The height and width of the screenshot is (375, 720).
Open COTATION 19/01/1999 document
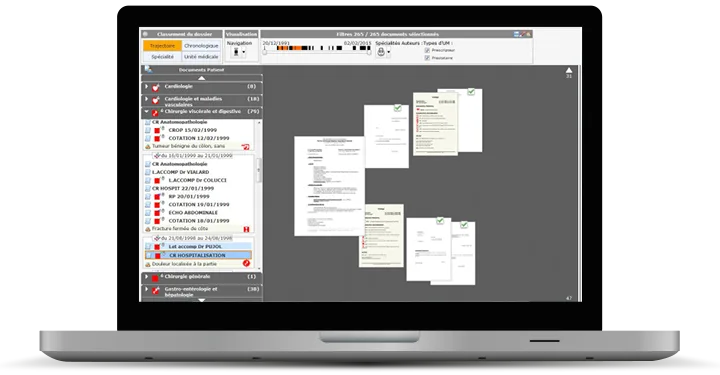point(199,205)
